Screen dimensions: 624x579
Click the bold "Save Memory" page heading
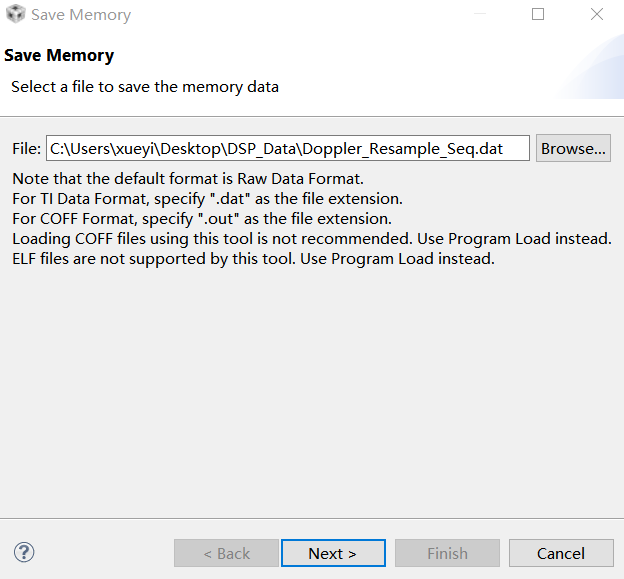pyautogui.click(x=59, y=56)
